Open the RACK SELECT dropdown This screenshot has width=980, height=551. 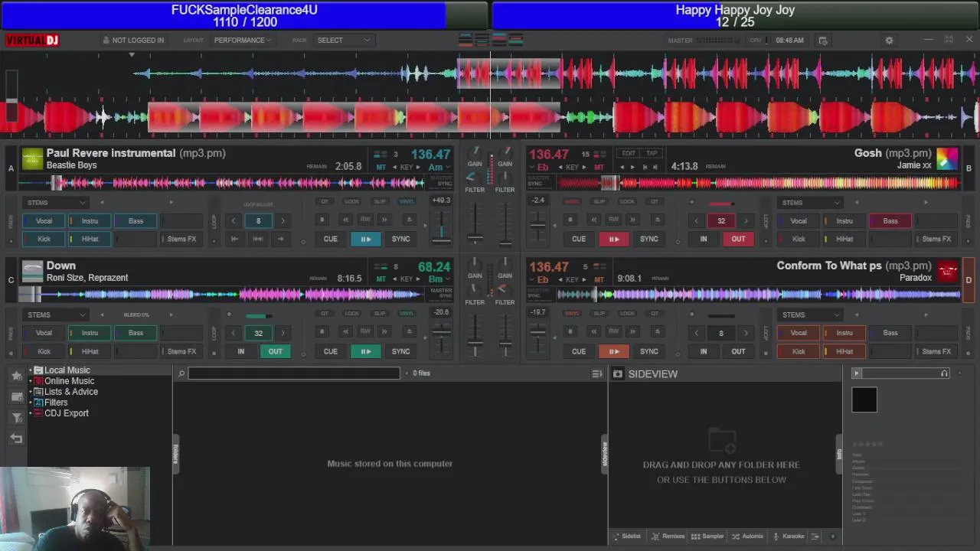click(x=343, y=40)
